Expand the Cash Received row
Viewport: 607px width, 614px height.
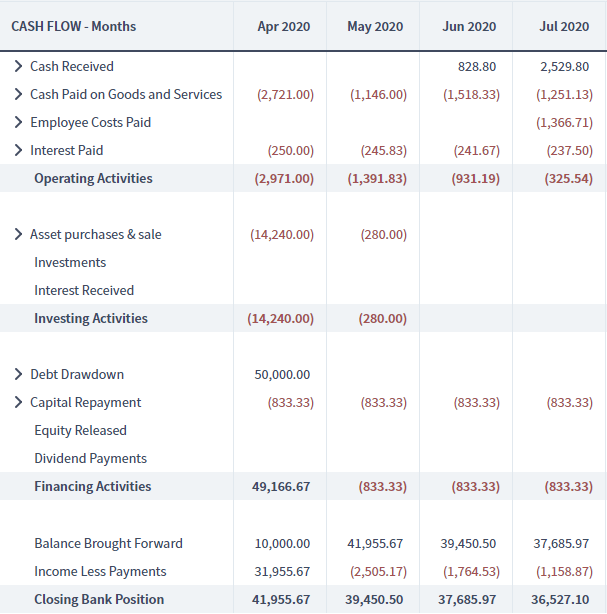tap(19, 66)
